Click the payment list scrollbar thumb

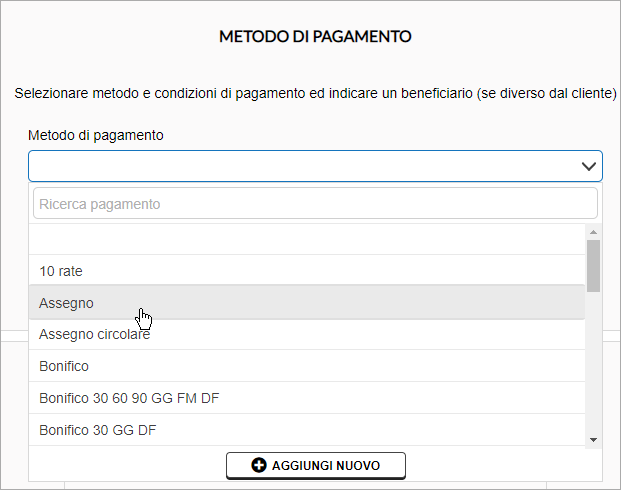pos(593,266)
